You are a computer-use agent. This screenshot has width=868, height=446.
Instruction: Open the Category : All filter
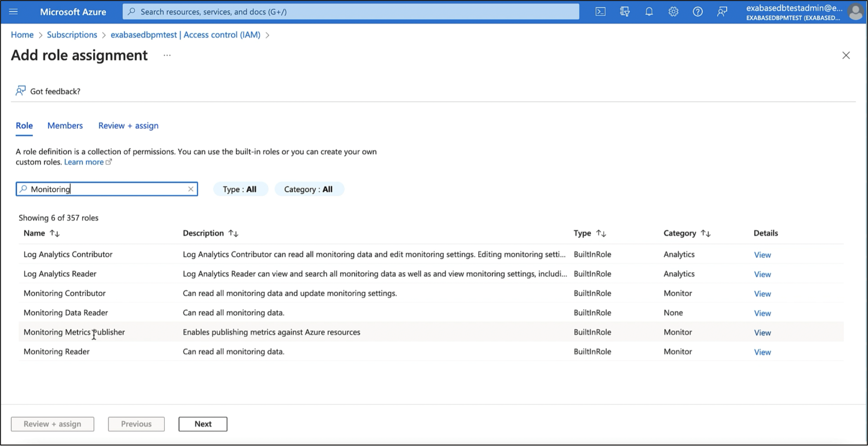click(x=309, y=189)
